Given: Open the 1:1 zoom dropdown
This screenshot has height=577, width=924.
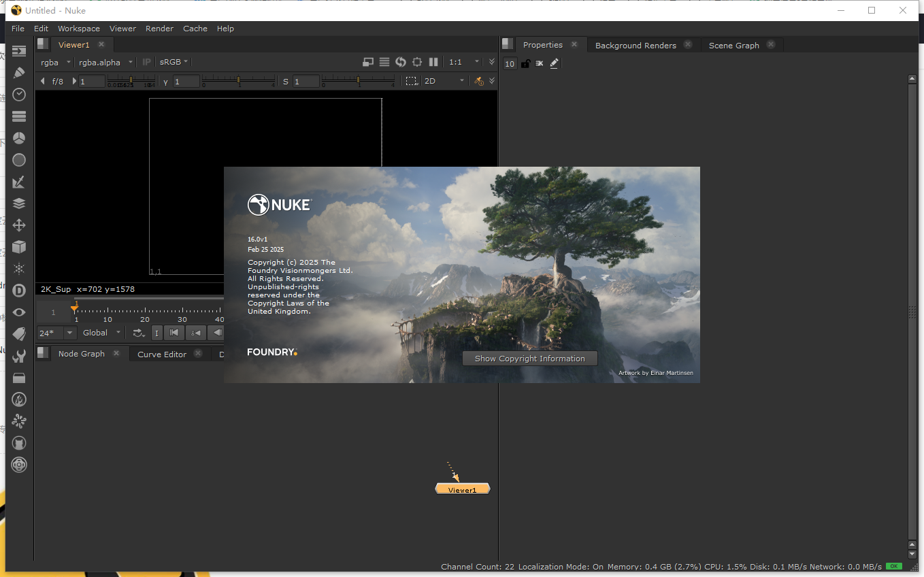Looking at the screenshot, I should pos(464,62).
